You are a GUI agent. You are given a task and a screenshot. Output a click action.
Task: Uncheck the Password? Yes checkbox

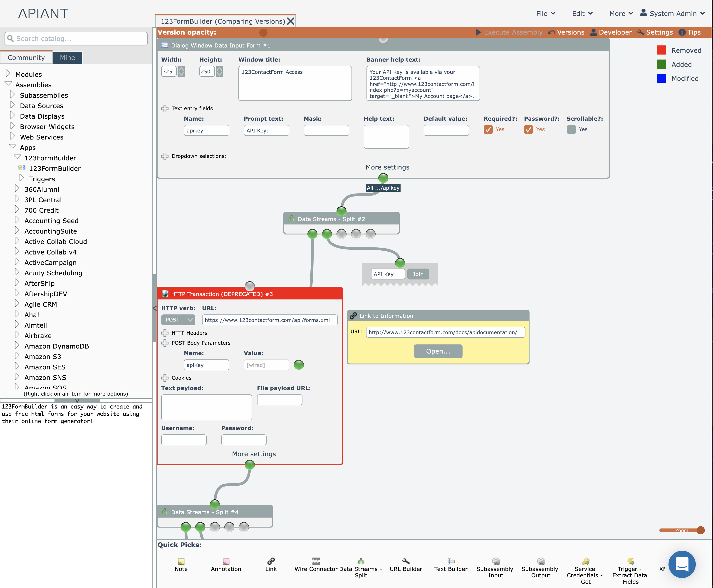pos(528,129)
